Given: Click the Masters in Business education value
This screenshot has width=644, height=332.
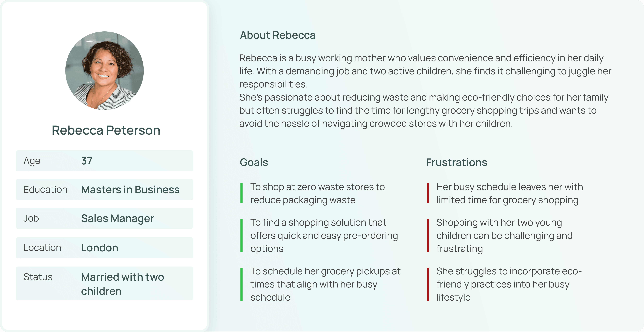Looking at the screenshot, I should (x=130, y=190).
